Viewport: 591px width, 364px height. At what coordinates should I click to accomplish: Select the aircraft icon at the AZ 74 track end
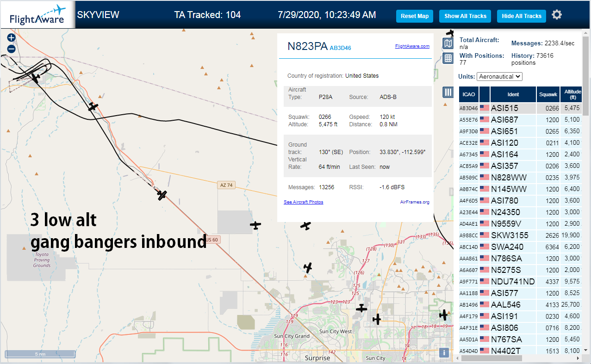[162, 195]
